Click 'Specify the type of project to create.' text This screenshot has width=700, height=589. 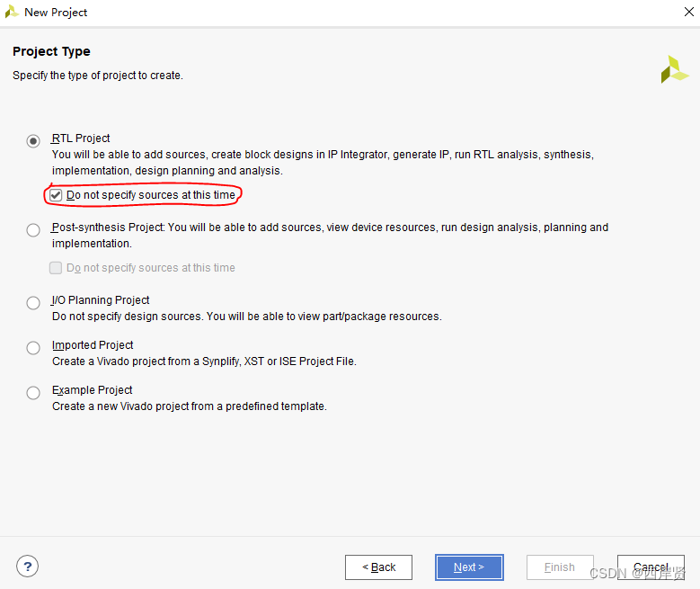pyautogui.click(x=98, y=75)
